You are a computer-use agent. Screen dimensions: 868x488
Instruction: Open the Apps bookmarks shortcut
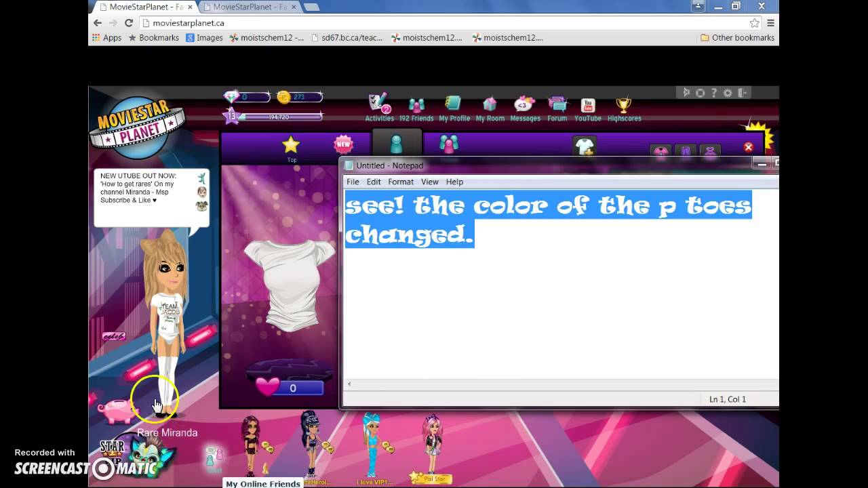pos(106,38)
